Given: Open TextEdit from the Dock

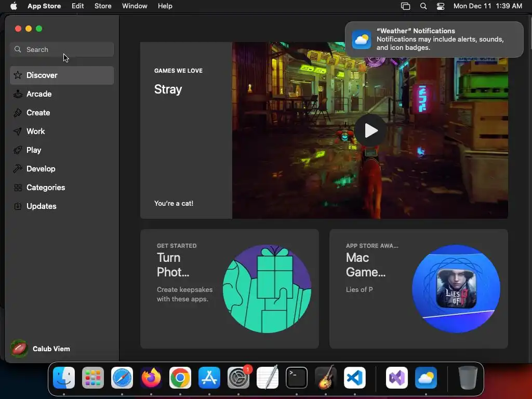Looking at the screenshot, I should pos(268,378).
